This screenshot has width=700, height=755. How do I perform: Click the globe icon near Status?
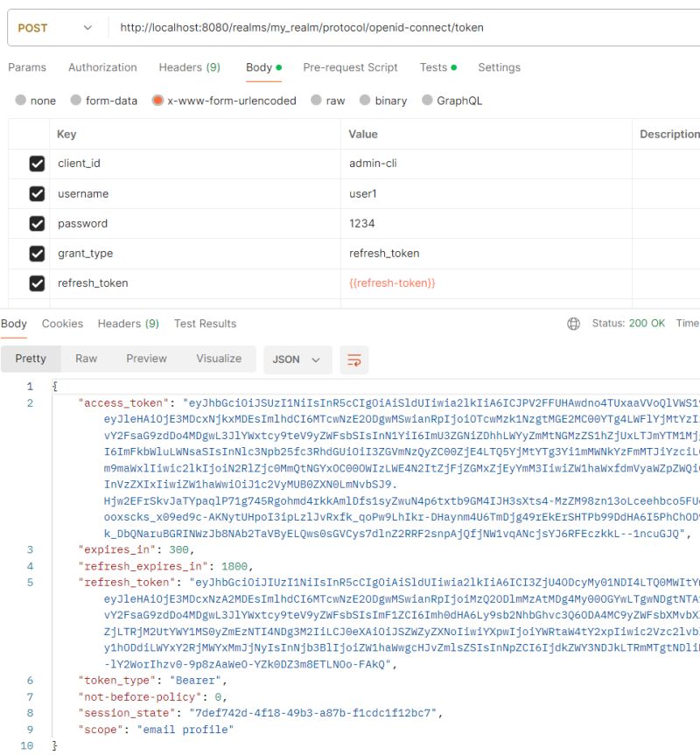coord(574,323)
